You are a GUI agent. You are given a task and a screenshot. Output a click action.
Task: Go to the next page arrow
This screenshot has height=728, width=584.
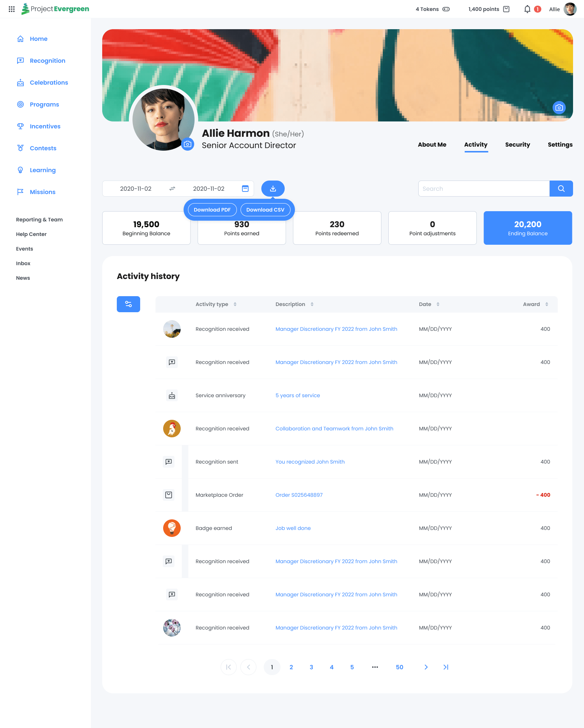pos(426,667)
